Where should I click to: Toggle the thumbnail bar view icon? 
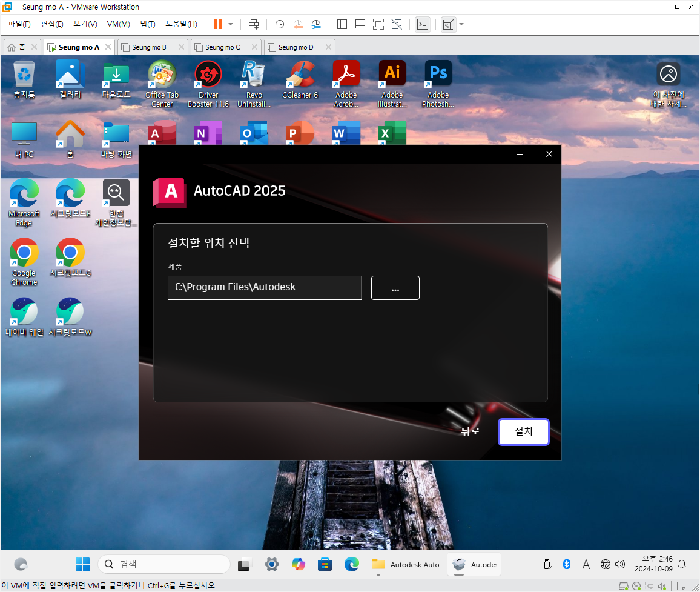[x=360, y=24]
